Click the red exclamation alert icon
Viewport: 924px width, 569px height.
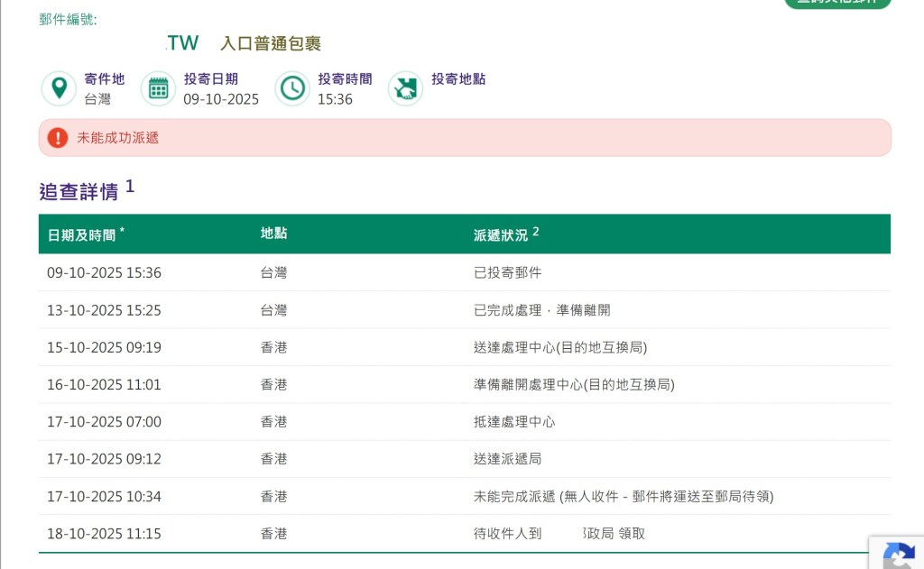click(58, 138)
